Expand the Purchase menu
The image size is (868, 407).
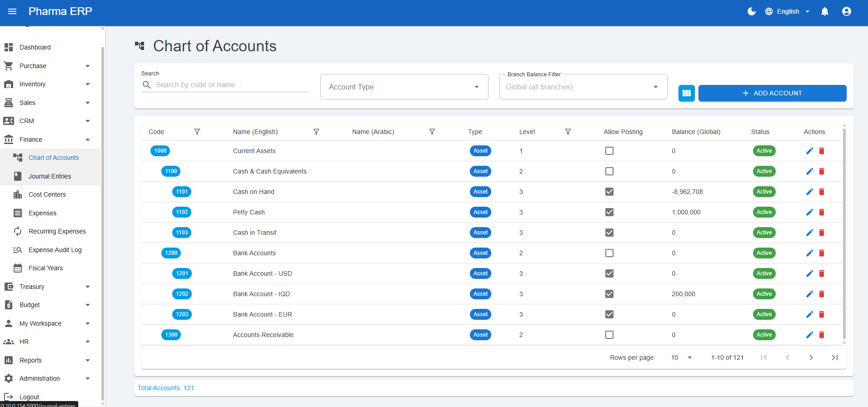pos(50,66)
